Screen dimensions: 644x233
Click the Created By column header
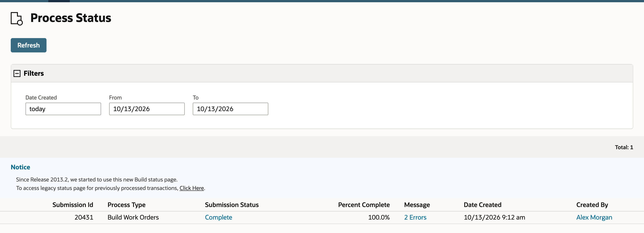[x=592, y=205]
